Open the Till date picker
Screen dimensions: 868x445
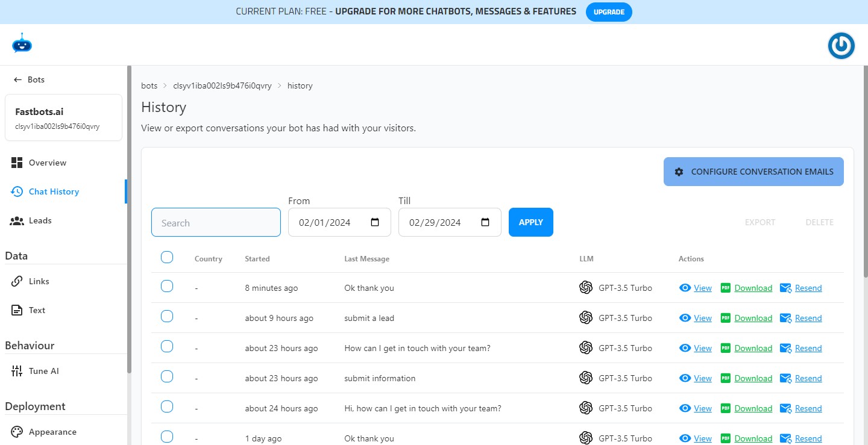coord(485,222)
